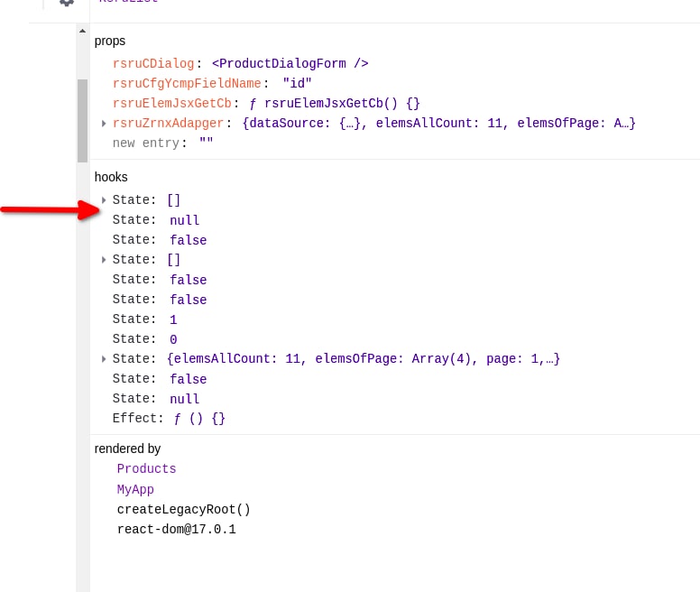
Task: Expand the State hook containing elemsAllCount
Action: point(105,359)
